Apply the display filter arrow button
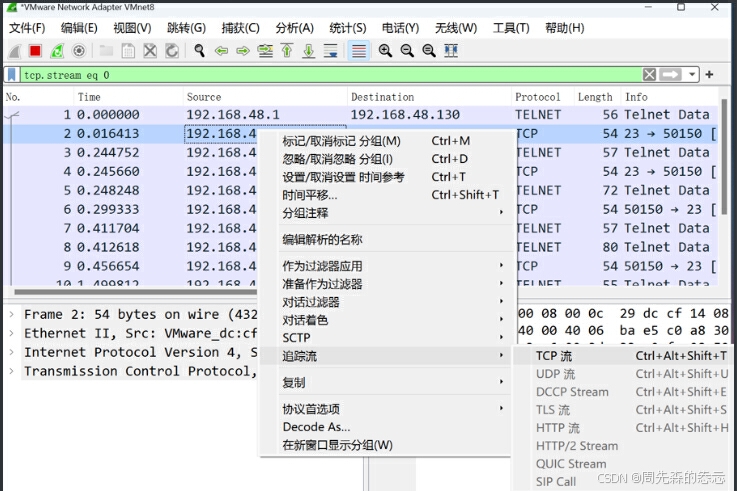This screenshot has width=737, height=491. 670,75
